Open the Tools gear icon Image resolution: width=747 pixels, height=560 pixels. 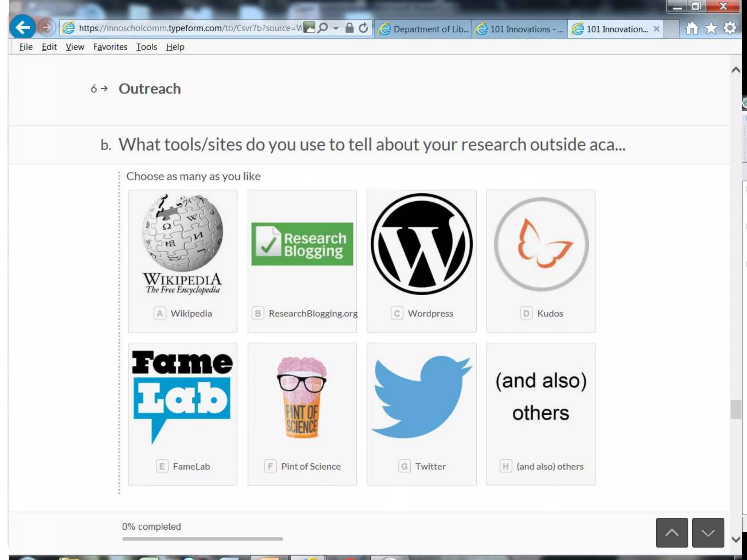[x=729, y=28]
